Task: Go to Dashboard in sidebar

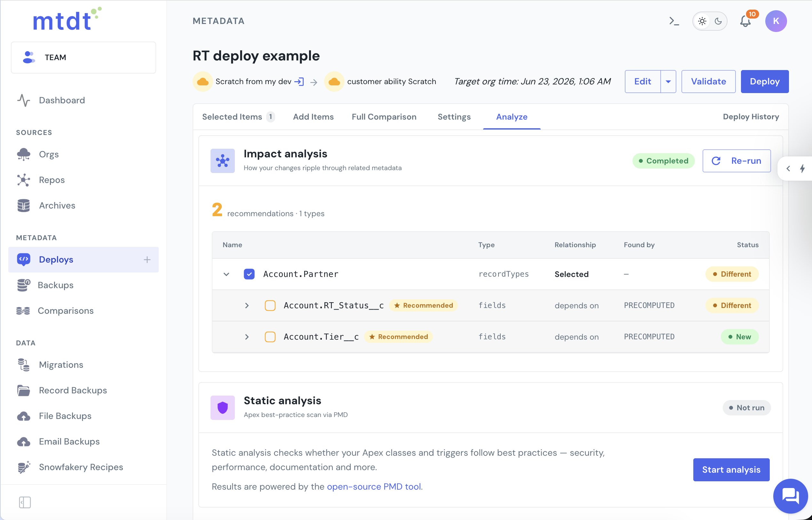Action: coord(62,100)
